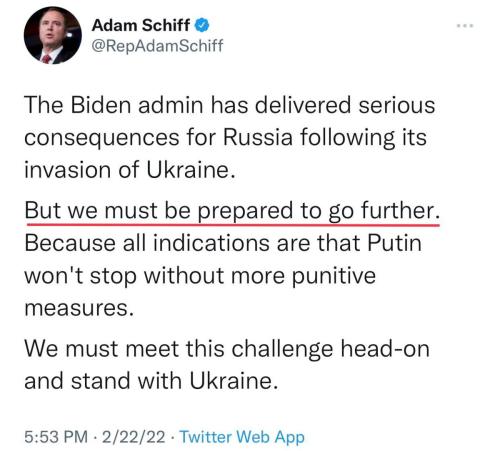Click the word 'Putin' in the tweet
The image size is (500, 451).
(x=394, y=243)
